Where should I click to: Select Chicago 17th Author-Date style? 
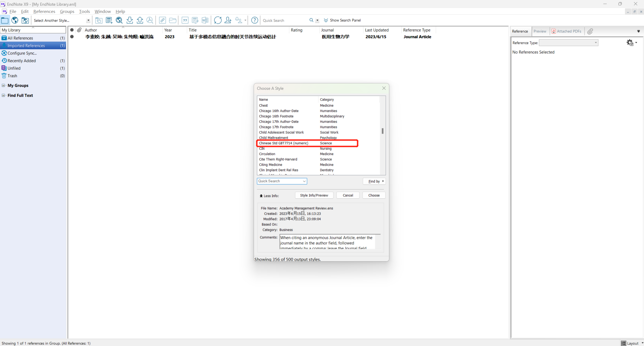[318, 122]
